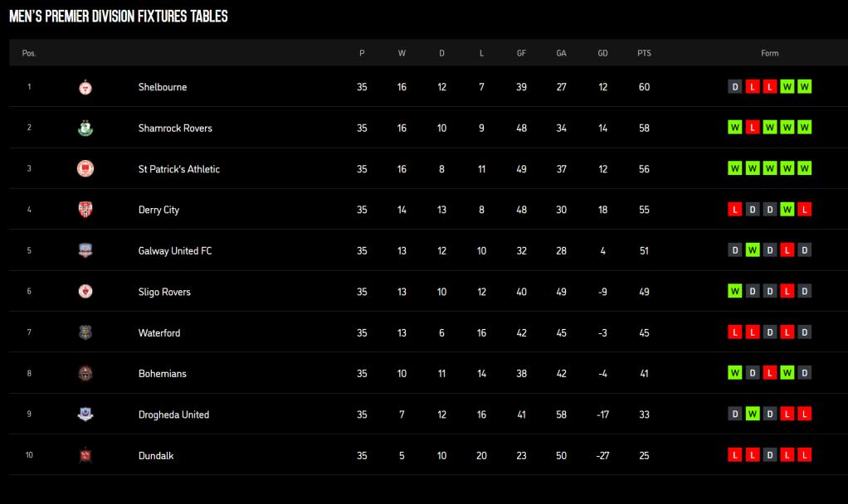Click the Form column header
The width and height of the screenshot is (848, 504).
coord(770,53)
